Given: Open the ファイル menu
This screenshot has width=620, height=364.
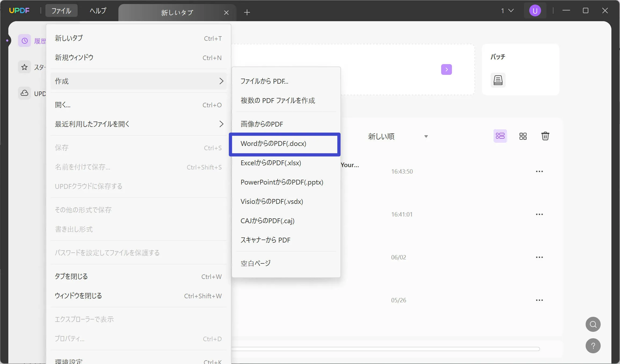Looking at the screenshot, I should tap(61, 11).
